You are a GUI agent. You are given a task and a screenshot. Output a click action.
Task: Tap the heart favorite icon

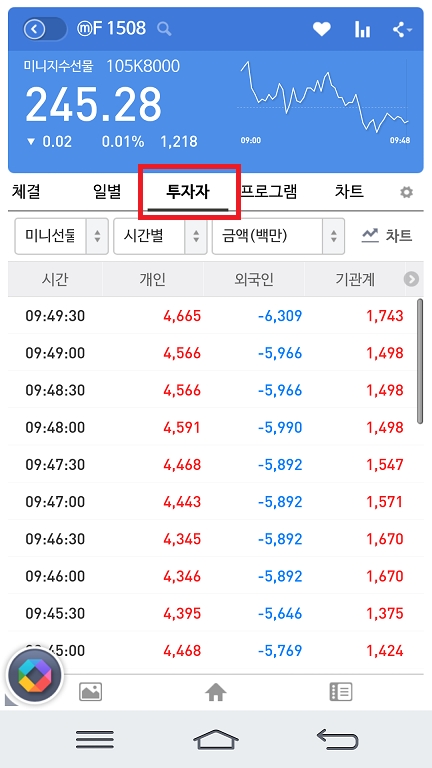point(322,29)
